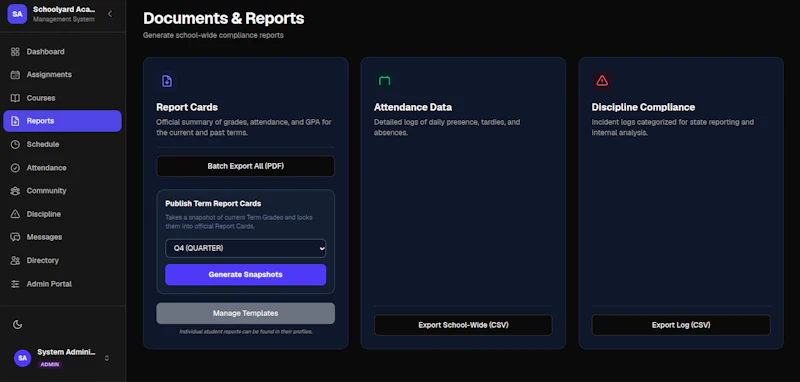Click the ADMIN role badge
Image resolution: width=800 pixels, height=382 pixels.
pos(50,365)
